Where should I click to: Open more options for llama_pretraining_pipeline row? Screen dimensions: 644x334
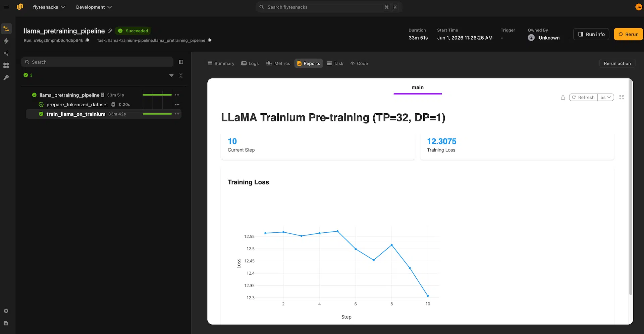click(x=177, y=95)
